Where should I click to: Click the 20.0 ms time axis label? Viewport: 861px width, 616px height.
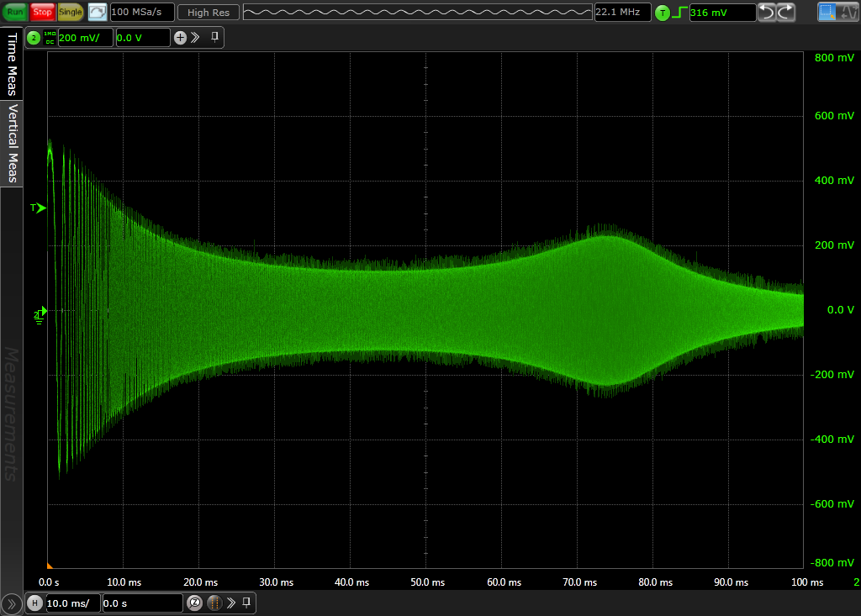tap(200, 582)
